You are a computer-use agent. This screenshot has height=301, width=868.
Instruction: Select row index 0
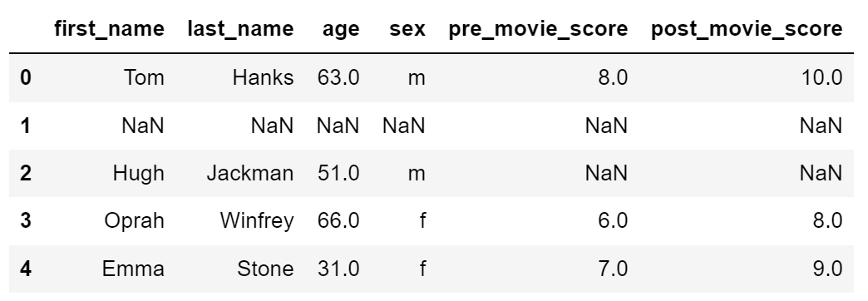pos(26,77)
